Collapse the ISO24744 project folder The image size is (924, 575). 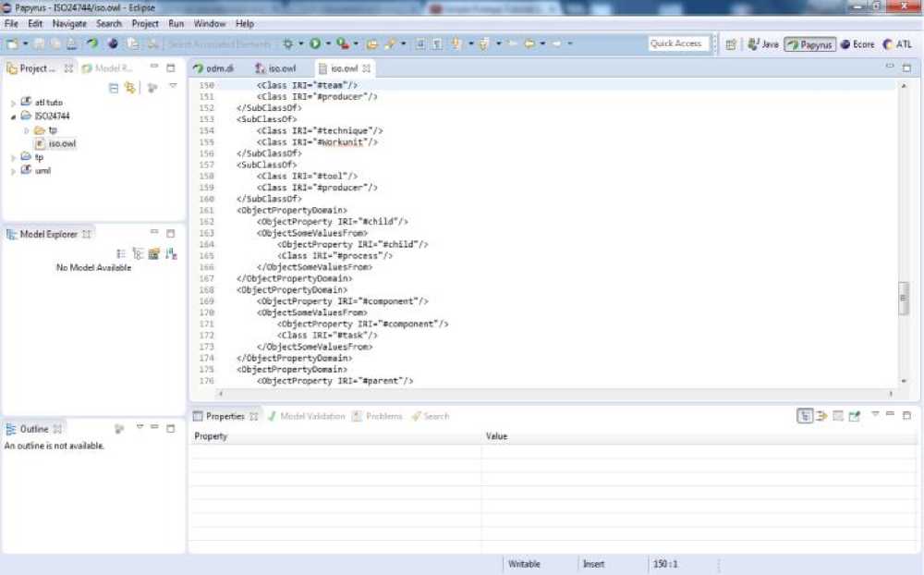13,116
